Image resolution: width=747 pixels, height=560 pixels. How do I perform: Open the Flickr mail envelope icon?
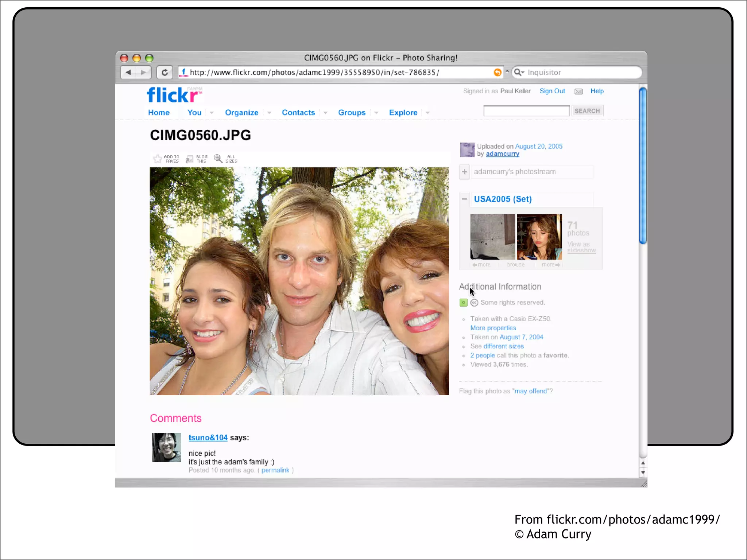[578, 92]
